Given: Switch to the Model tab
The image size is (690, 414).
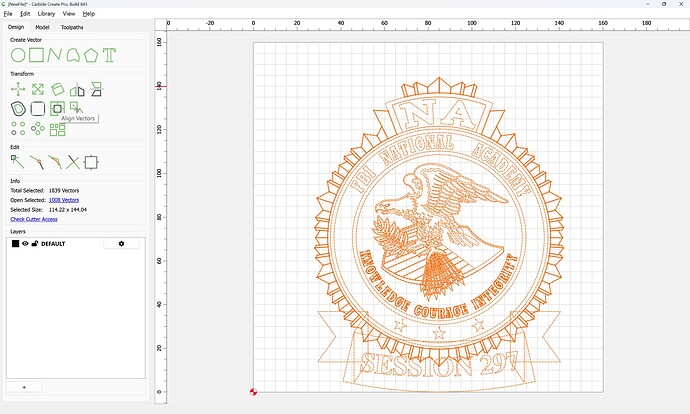Looking at the screenshot, I should point(42,27).
